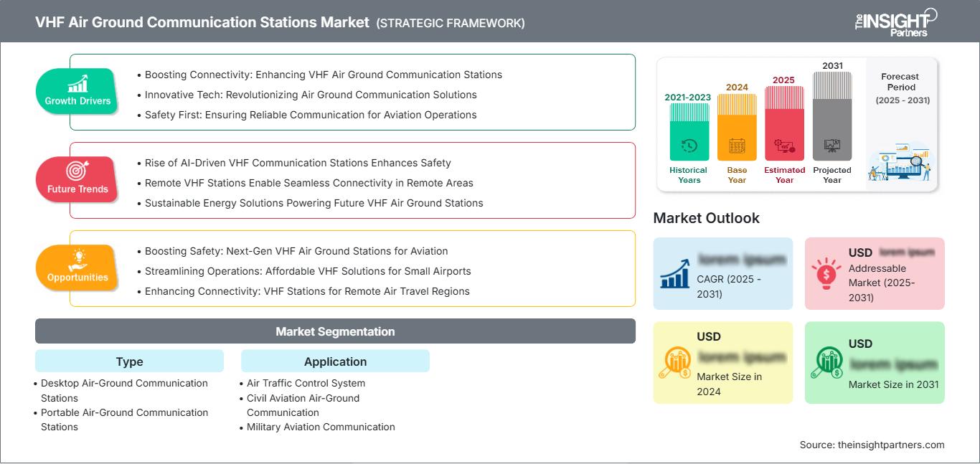Click the 2025 estimated year bar
980x464 pixels.
point(784,123)
